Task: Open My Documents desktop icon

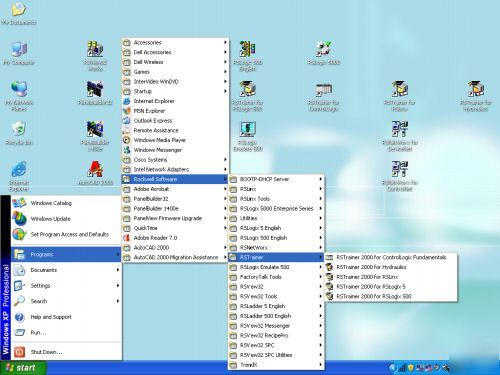Action: point(19,13)
